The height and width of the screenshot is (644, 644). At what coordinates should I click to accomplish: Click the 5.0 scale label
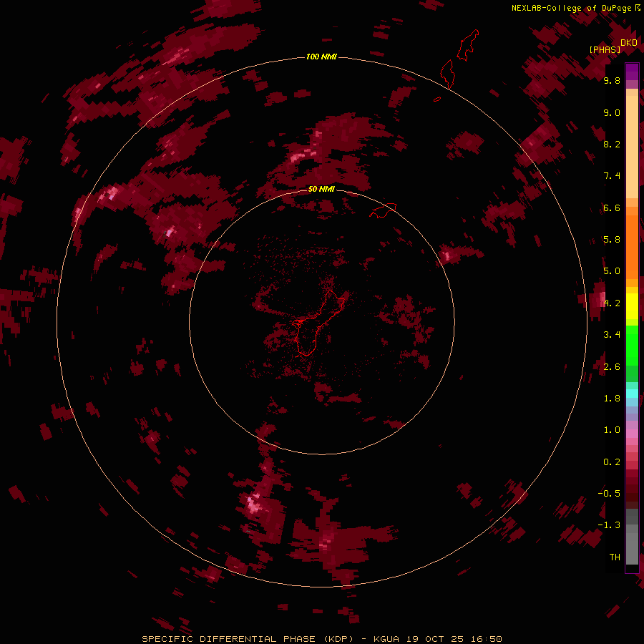click(x=612, y=271)
